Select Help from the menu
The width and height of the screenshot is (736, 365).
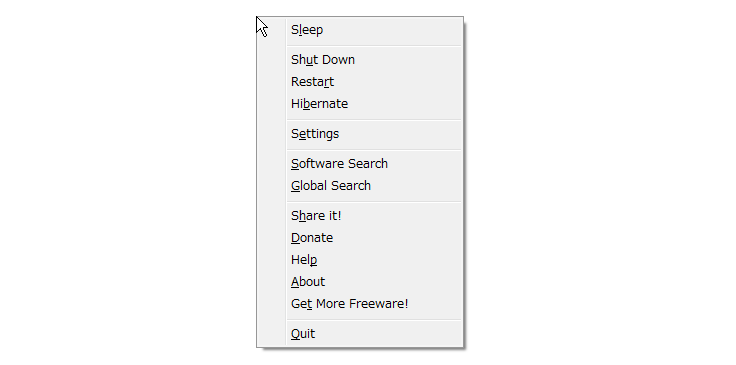pyautogui.click(x=360, y=260)
